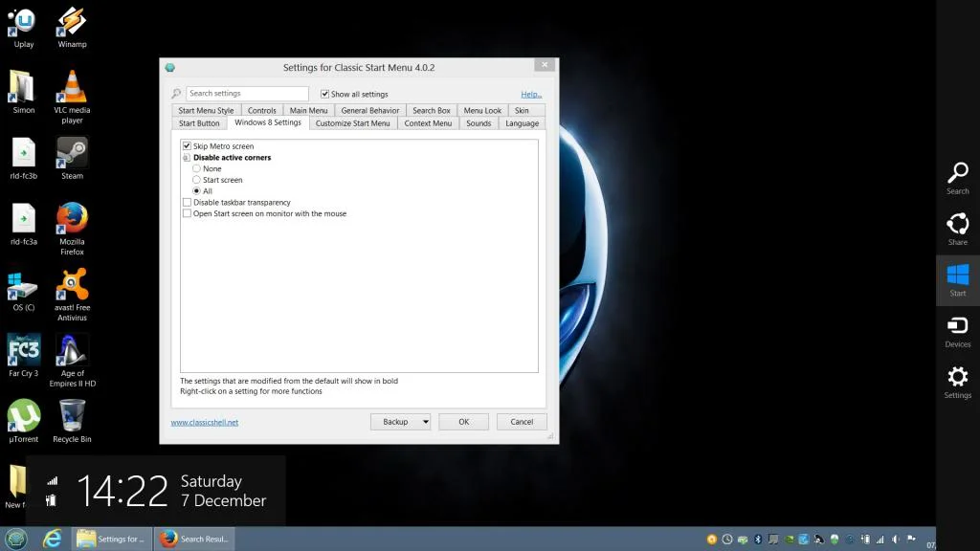The width and height of the screenshot is (980, 551).
Task: Uncheck the Skip Metro screen checkbox
Action: click(x=187, y=145)
